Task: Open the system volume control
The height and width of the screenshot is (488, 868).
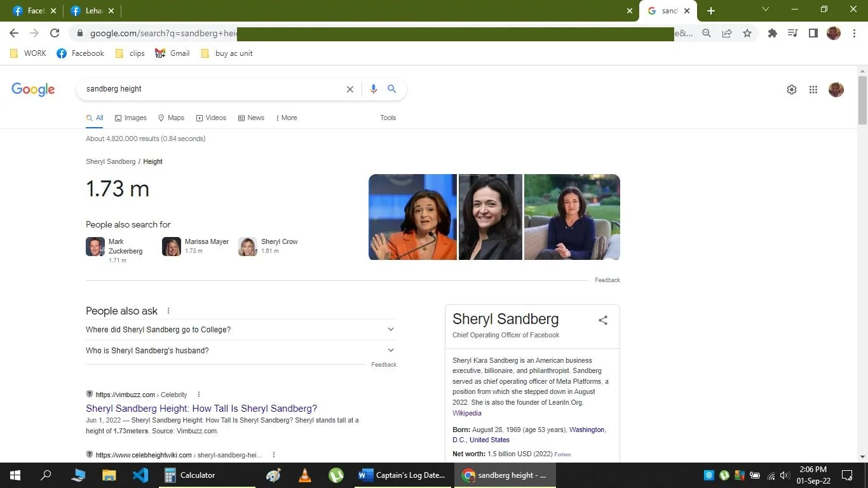Action: tap(784, 475)
